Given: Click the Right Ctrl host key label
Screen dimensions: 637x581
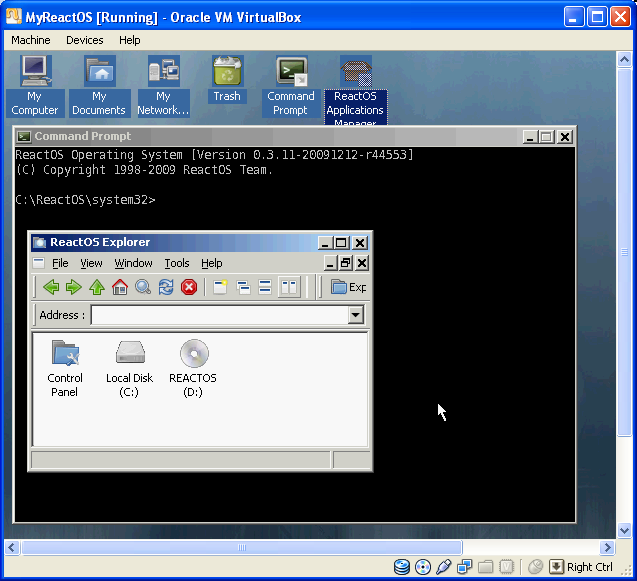Looking at the screenshot, I should (589, 567).
